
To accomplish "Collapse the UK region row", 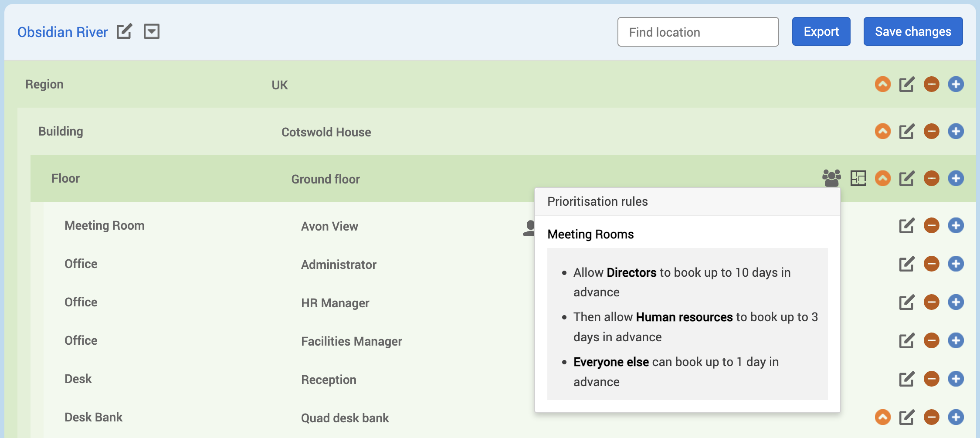I will pyautogui.click(x=882, y=84).
